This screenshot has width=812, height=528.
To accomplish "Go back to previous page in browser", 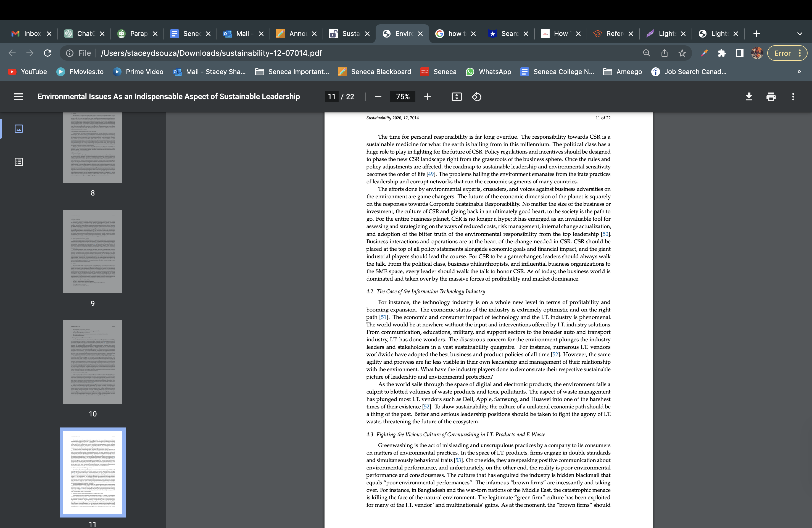I will tap(12, 53).
